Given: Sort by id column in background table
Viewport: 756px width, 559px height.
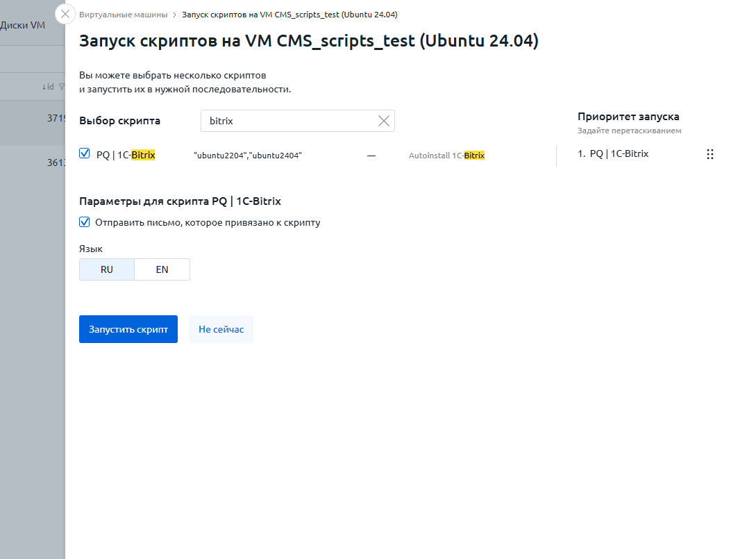Looking at the screenshot, I should point(48,87).
